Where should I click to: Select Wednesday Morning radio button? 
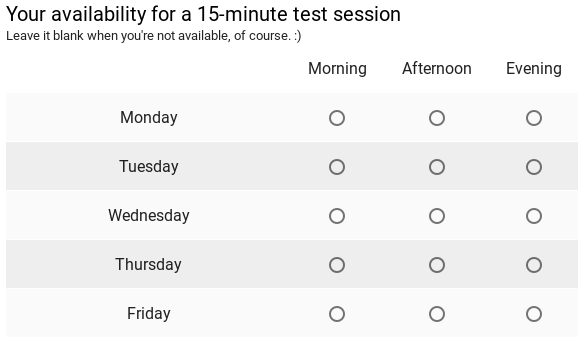[337, 216]
